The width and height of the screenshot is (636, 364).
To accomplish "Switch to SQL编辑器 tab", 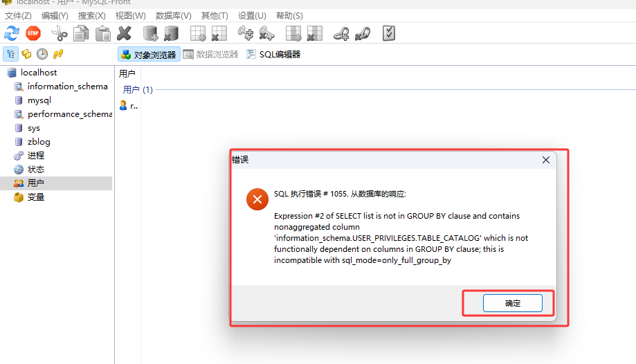I will point(273,55).
